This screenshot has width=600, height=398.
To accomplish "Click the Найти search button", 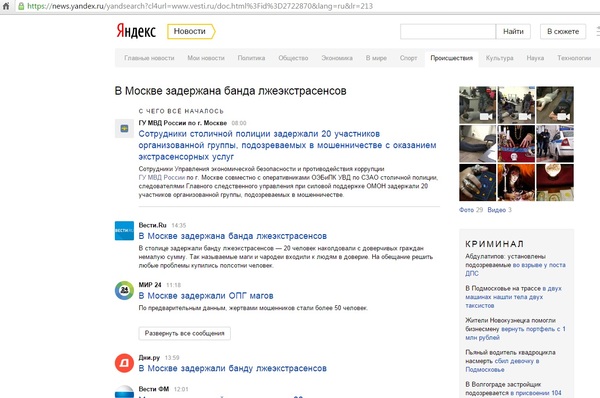I will tap(513, 31).
